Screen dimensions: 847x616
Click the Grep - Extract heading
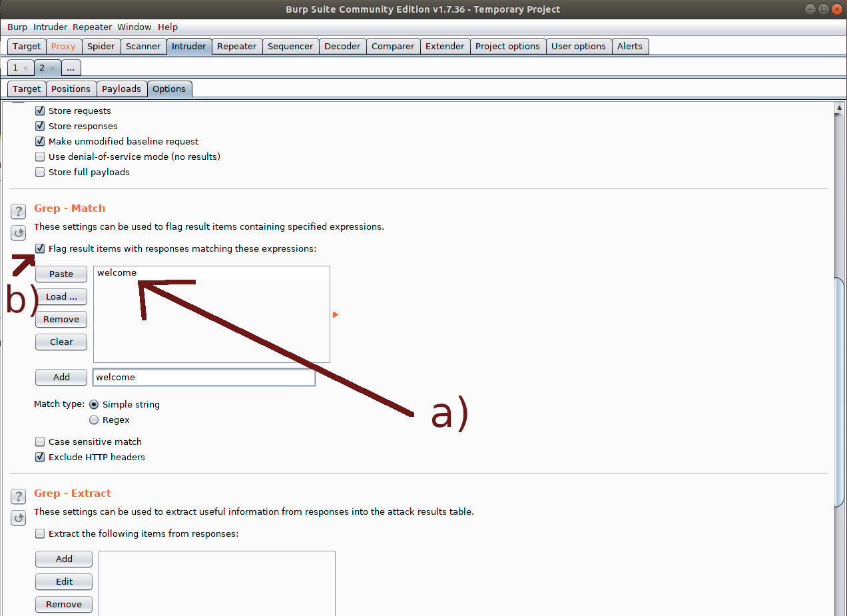tap(73, 493)
